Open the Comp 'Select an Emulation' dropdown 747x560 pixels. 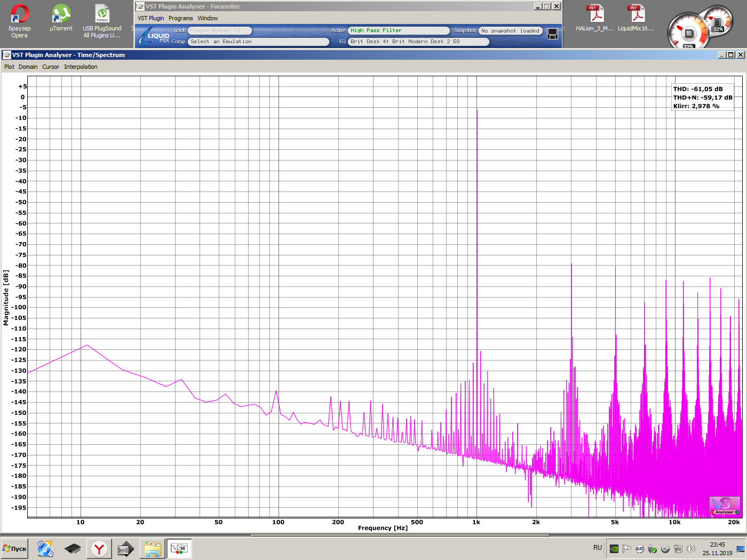tap(259, 42)
